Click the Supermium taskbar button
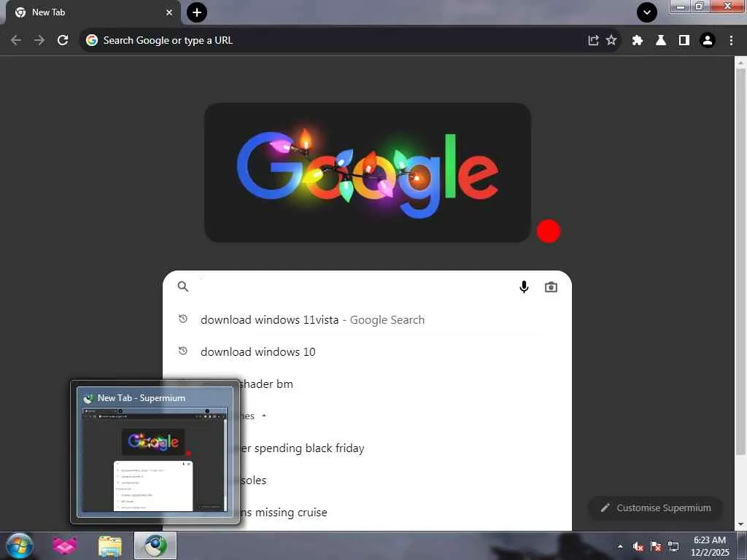The height and width of the screenshot is (560, 747). [x=155, y=545]
